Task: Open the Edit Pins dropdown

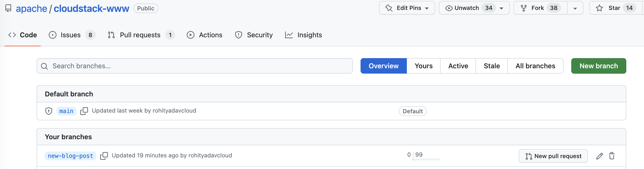Action: (407, 8)
